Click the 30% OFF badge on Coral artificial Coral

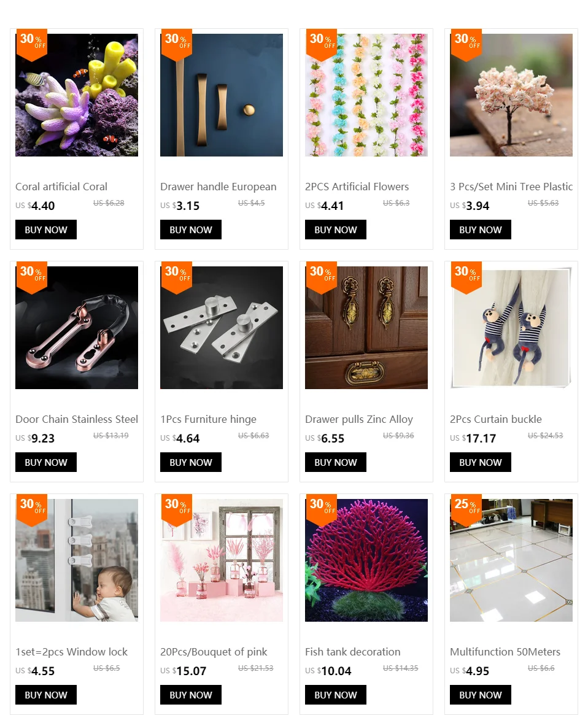click(31, 44)
